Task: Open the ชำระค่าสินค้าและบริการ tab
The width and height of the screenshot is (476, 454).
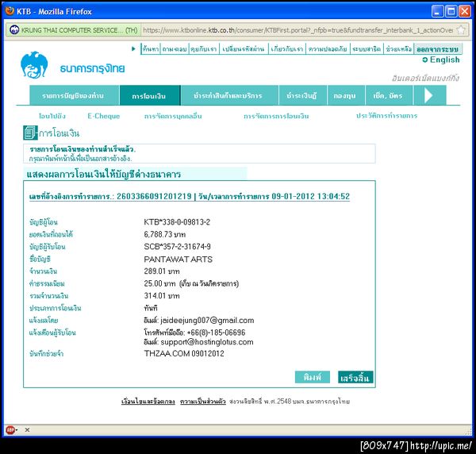Action: point(228,95)
